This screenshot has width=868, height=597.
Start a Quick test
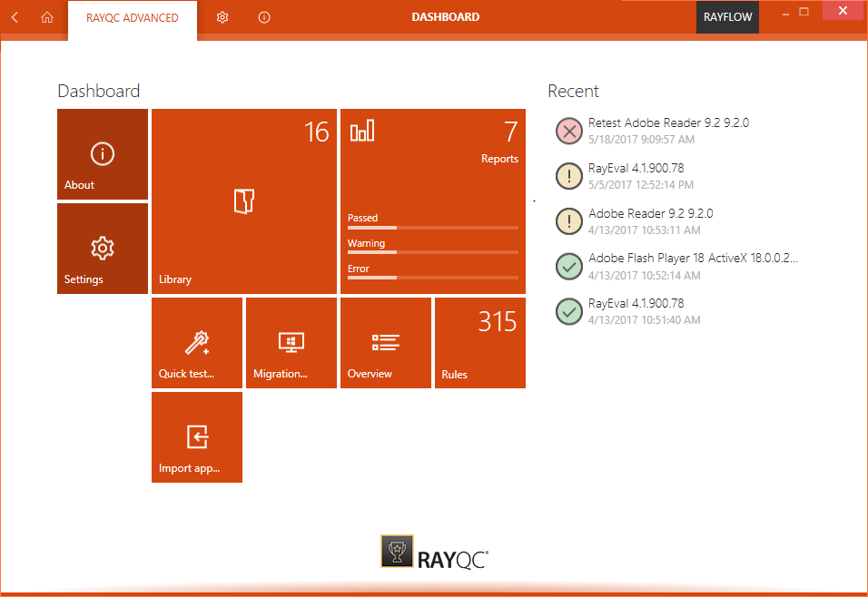point(196,342)
